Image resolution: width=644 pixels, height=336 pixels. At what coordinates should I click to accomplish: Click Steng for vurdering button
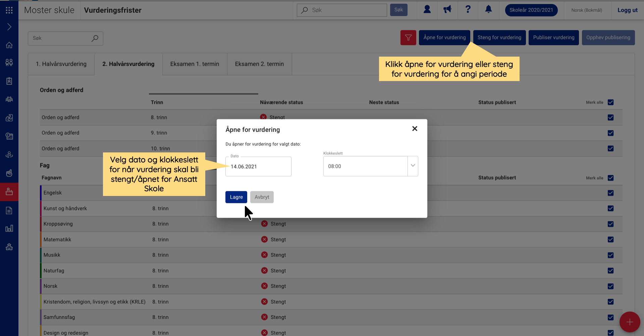click(499, 38)
